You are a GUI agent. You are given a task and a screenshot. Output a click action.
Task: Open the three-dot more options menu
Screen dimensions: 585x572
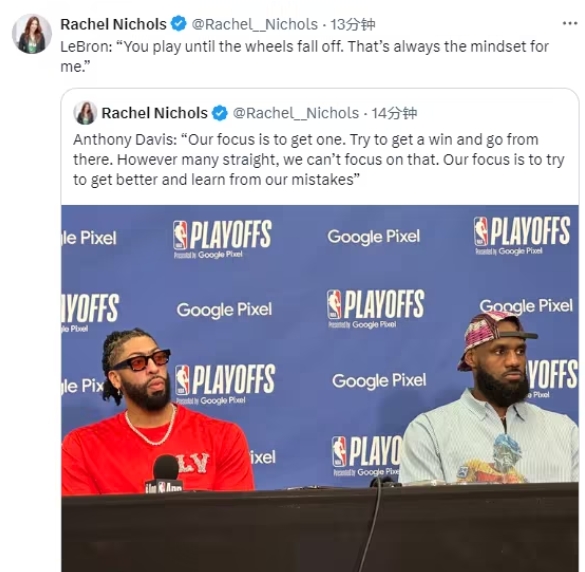[x=570, y=24]
